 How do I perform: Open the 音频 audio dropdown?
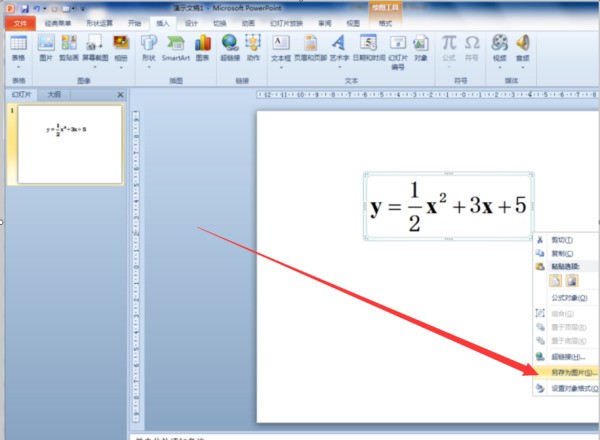[x=522, y=48]
